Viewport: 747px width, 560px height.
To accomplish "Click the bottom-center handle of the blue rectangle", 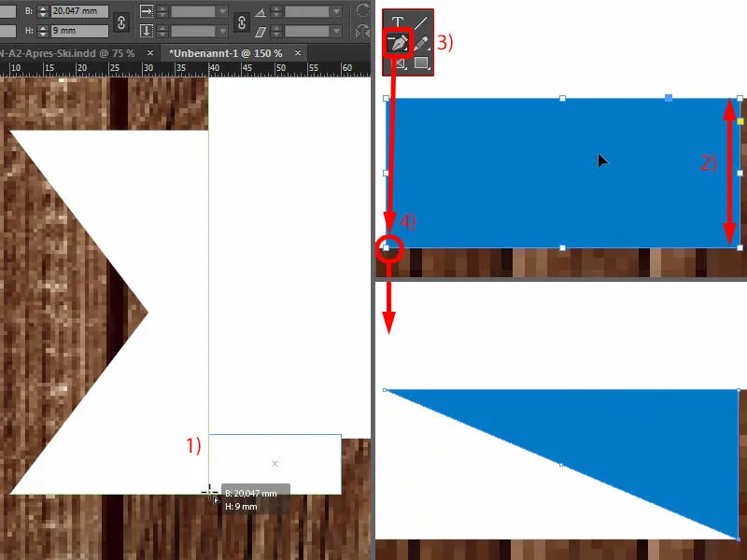I will [563, 247].
